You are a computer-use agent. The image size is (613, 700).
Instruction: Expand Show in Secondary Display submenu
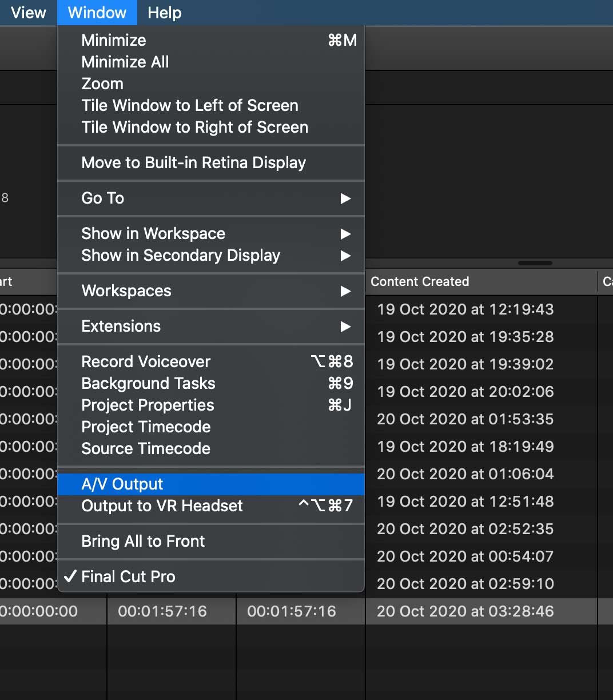(x=211, y=255)
